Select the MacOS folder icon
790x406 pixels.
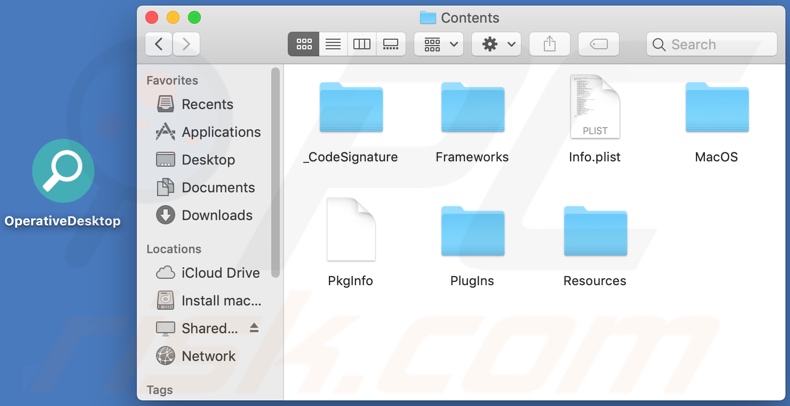coord(717,108)
